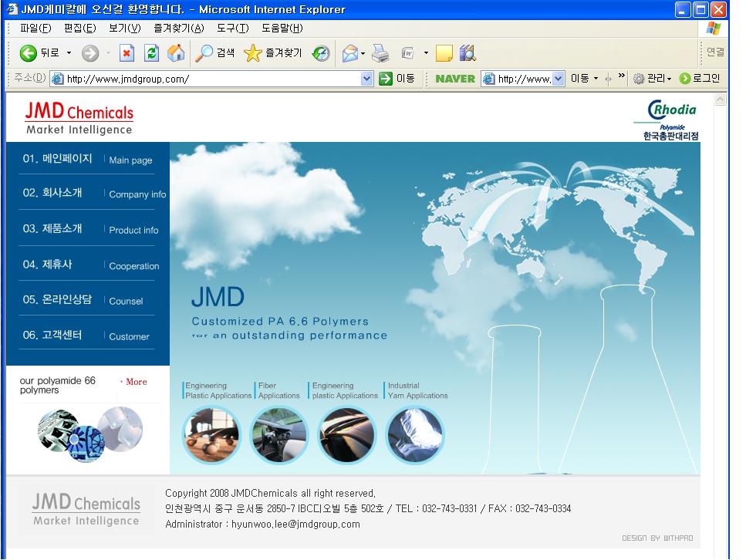746x560 pixels.
Task: Click the grey JMD Chemicals footer logo
Action: [x=86, y=509]
